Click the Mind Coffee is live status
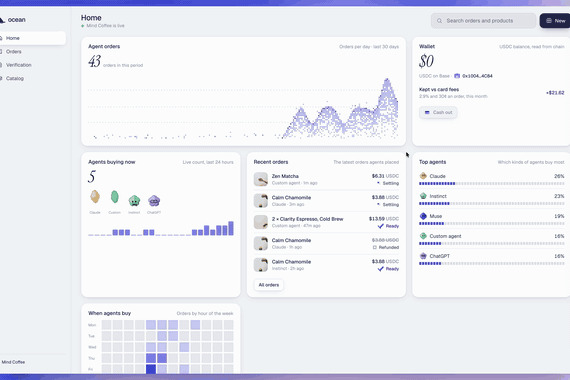 point(103,26)
